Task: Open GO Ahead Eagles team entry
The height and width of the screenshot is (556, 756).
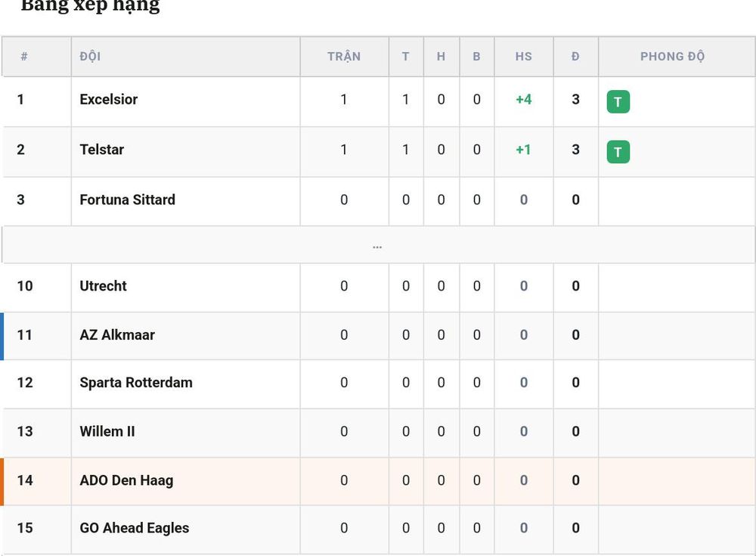Action: pos(134,528)
